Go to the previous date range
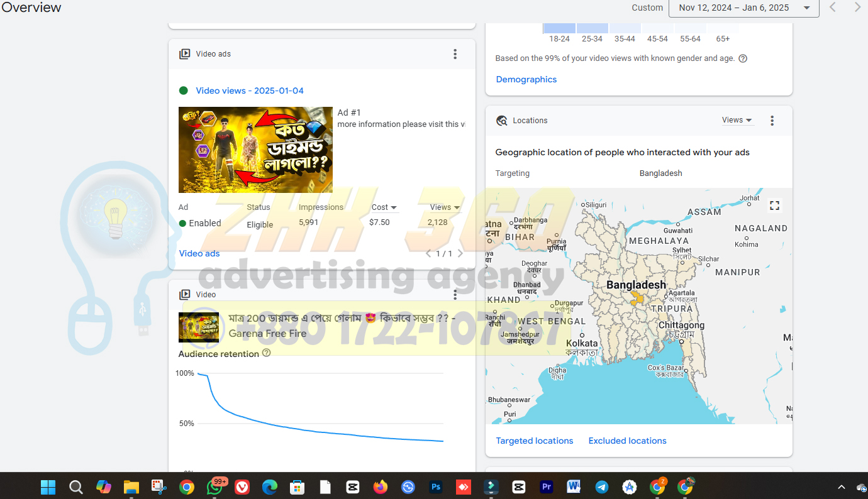The height and width of the screenshot is (499, 868). [833, 8]
